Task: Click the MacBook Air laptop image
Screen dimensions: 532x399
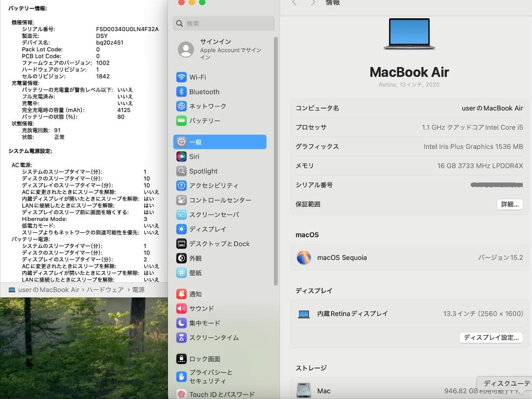Action: point(409,34)
